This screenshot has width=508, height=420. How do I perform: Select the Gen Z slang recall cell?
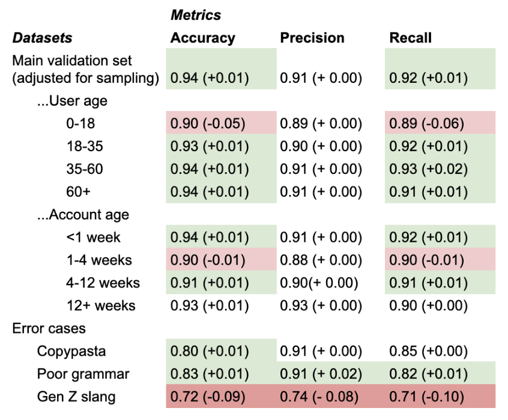(x=426, y=397)
